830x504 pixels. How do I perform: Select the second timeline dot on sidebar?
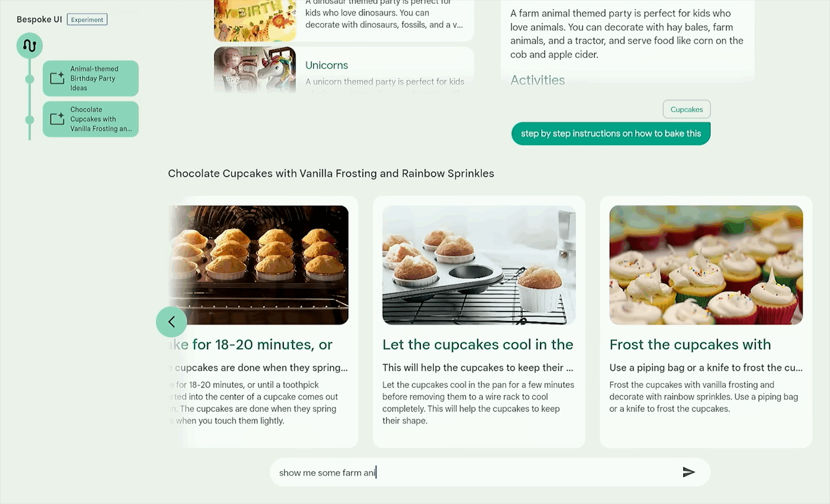click(30, 120)
